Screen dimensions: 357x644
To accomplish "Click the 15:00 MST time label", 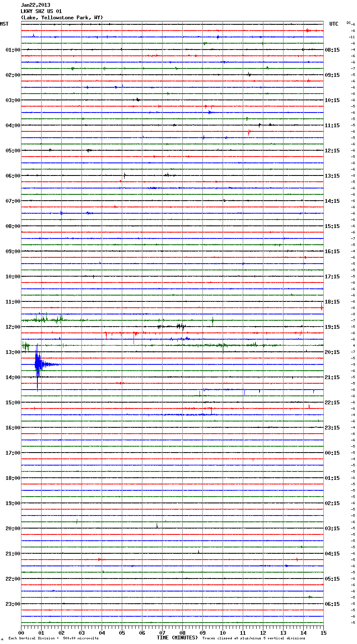I will [13, 403].
